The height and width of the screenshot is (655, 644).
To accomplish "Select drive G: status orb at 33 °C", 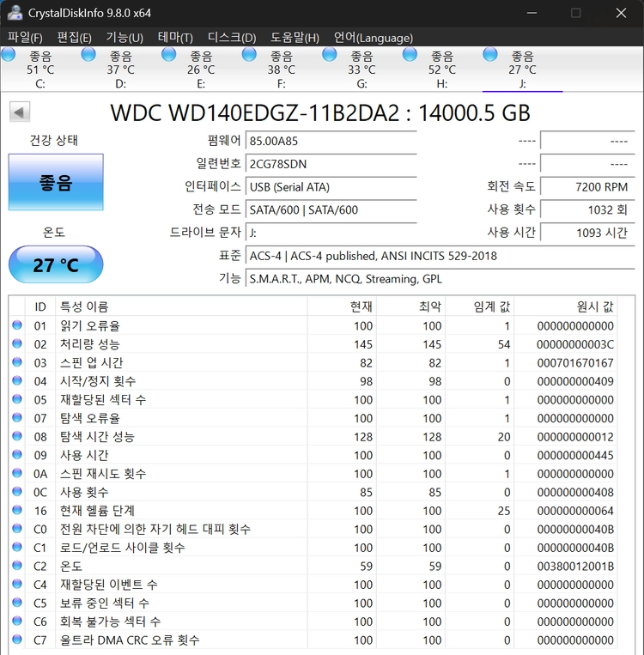I will point(330,55).
